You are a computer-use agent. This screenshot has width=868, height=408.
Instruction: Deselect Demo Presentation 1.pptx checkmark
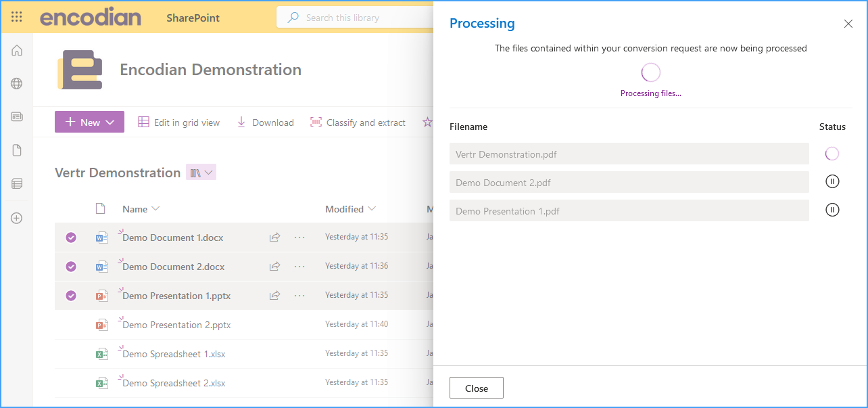pyautogui.click(x=71, y=296)
